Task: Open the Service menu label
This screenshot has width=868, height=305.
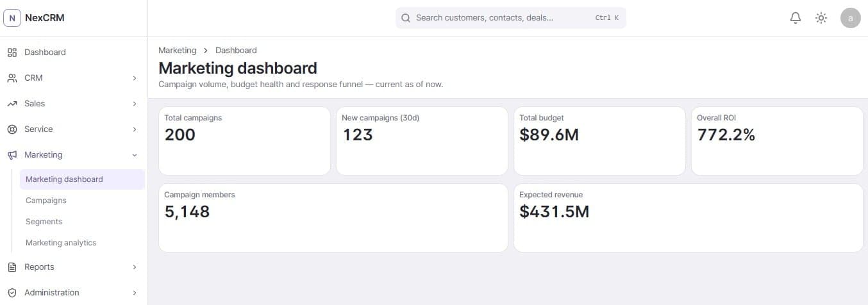Action: pyautogui.click(x=38, y=129)
